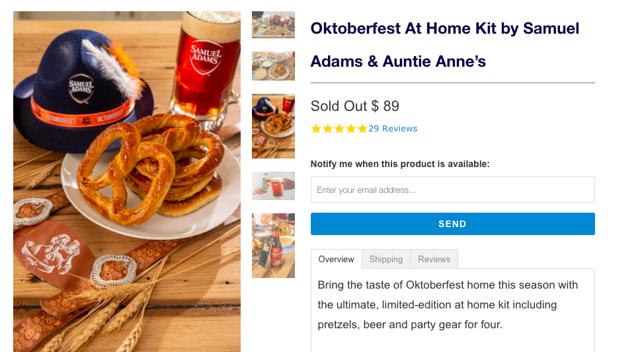Screen dimensions: 644x352
Task: Click the second yellow rating star
Action: (328, 129)
